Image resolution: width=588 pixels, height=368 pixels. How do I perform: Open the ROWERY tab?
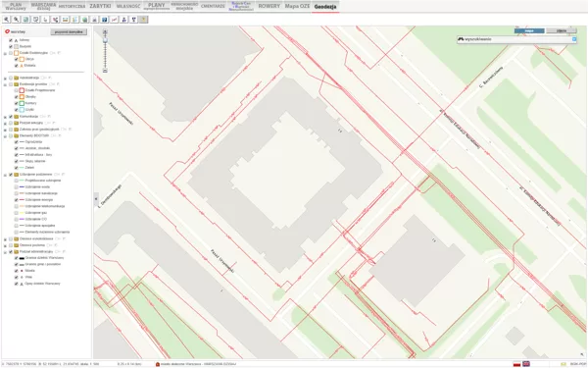[x=269, y=6]
